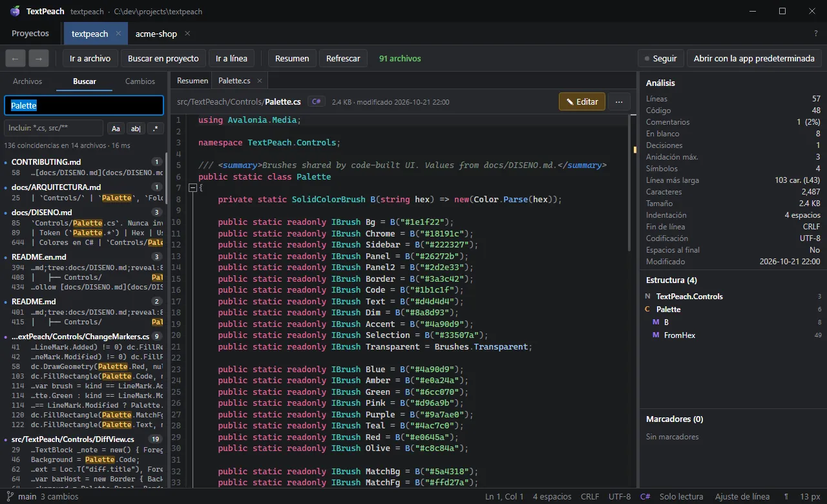The height and width of the screenshot is (504, 827).
Task: Select the M method icon for FromHex
Action: (x=656, y=335)
